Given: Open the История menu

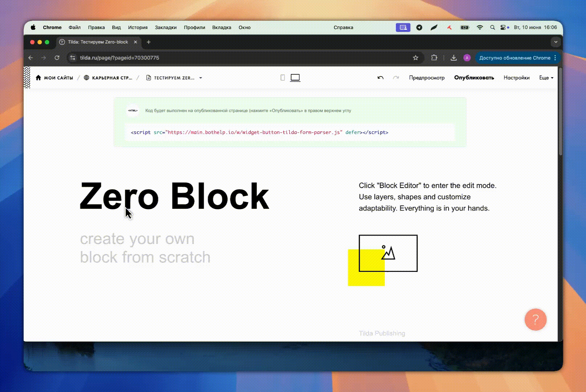Looking at the screenshot, I should pos(138,27).
